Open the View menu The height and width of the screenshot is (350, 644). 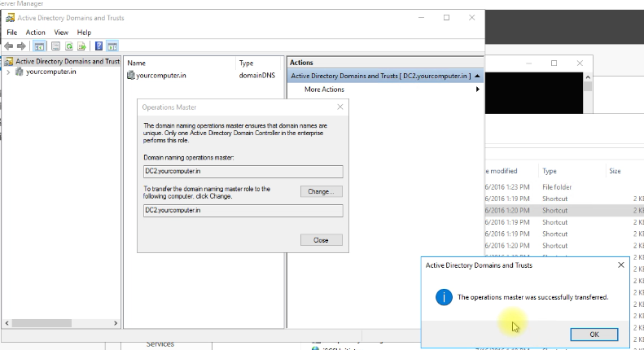tap(61, 33)
